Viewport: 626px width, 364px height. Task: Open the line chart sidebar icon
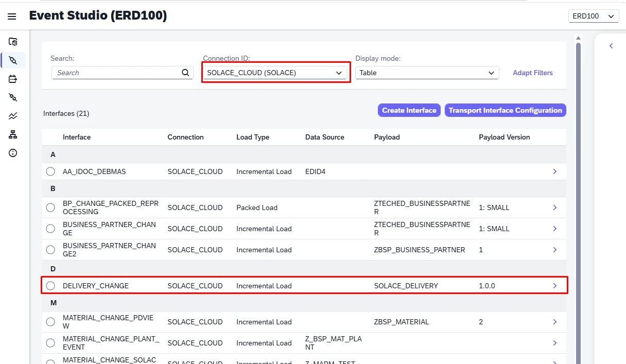pyautogui.click(x=13, y=116)
